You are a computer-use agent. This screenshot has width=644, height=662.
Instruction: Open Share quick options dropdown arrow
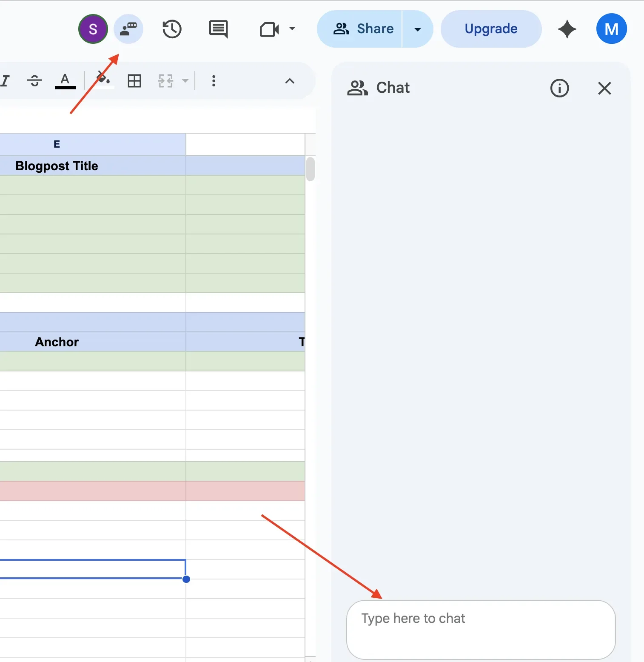(x=418, y=29)
